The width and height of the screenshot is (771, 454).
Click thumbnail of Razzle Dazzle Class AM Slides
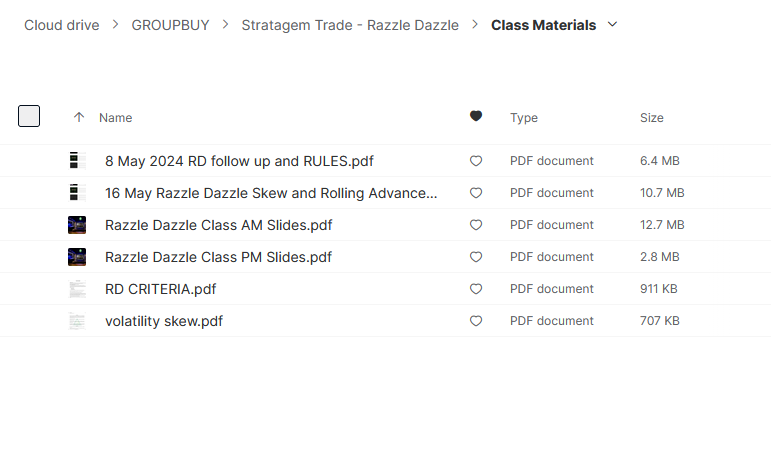click(77, 225)
